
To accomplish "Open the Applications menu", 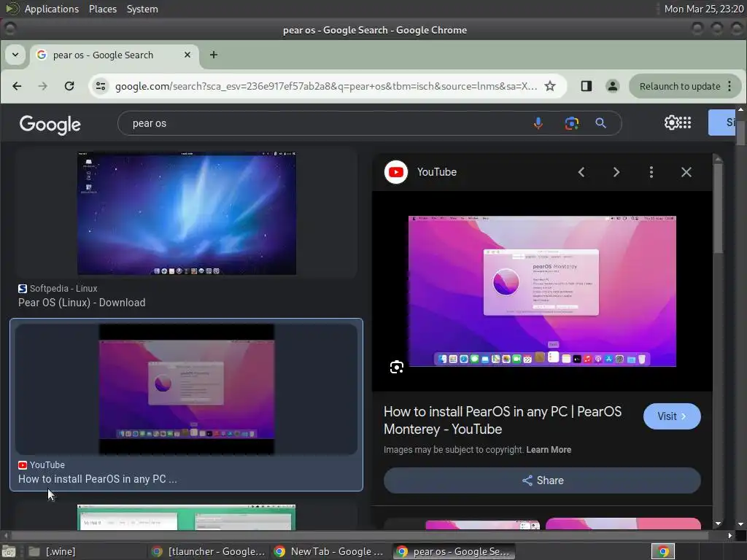I will pos(52,9).
